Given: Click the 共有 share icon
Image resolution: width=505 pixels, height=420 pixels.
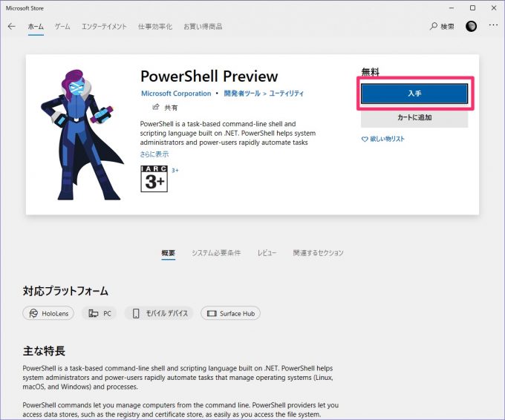Looking at the screenshot, I should click(155, 107).
